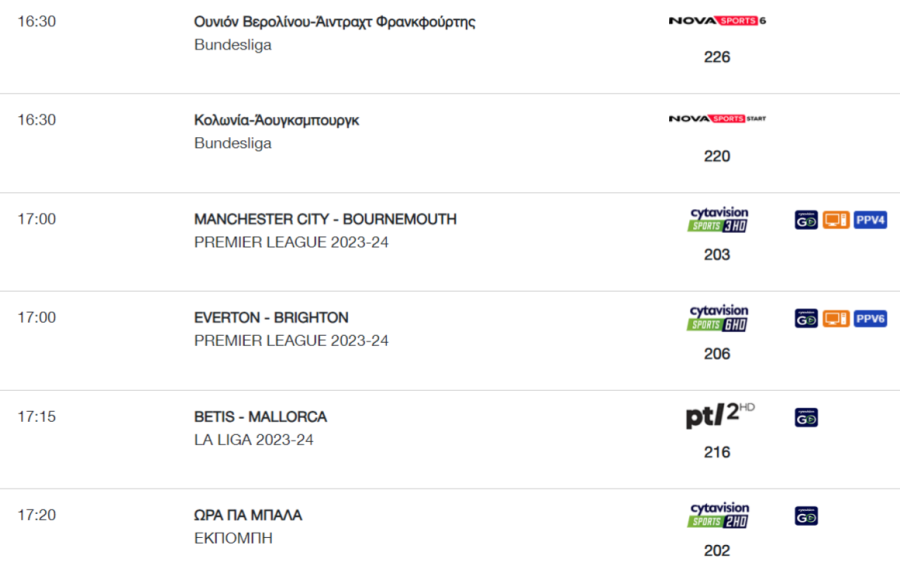Select the BETIS - MALLORCA match title
The height and width of the screenshot is (569, 900).
coord(260,416)
